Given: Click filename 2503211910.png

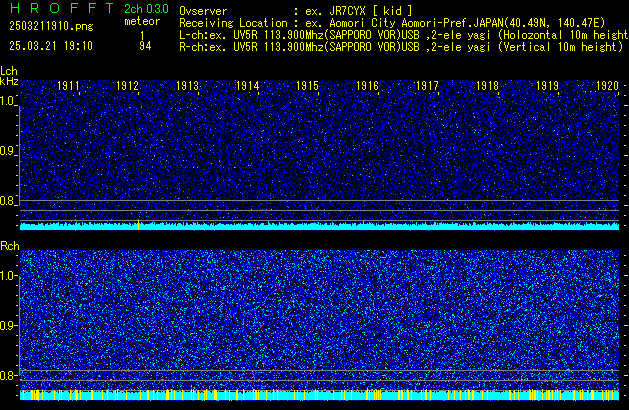Looking at the screenshot, I should click(x=51, y=26).
